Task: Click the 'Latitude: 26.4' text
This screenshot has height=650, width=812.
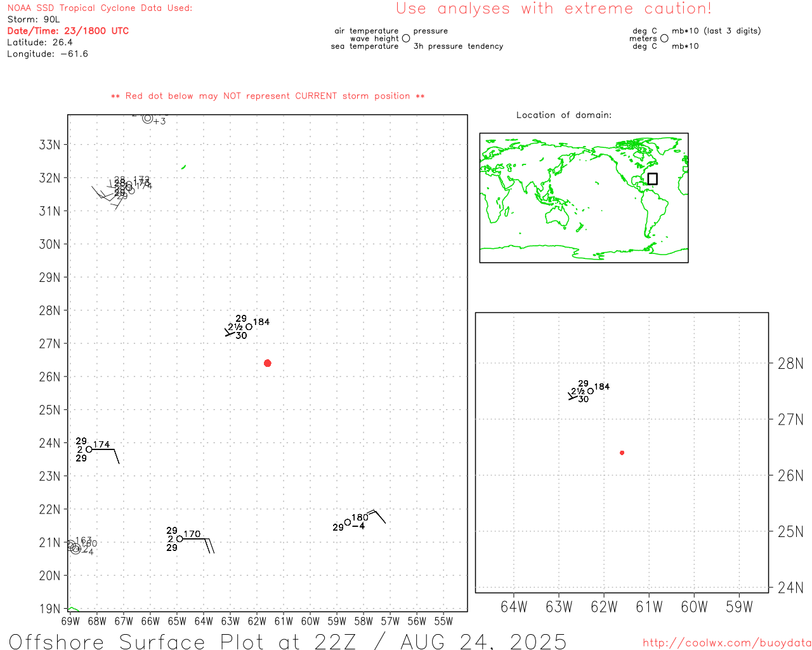Action: click(x=40, y=43)
